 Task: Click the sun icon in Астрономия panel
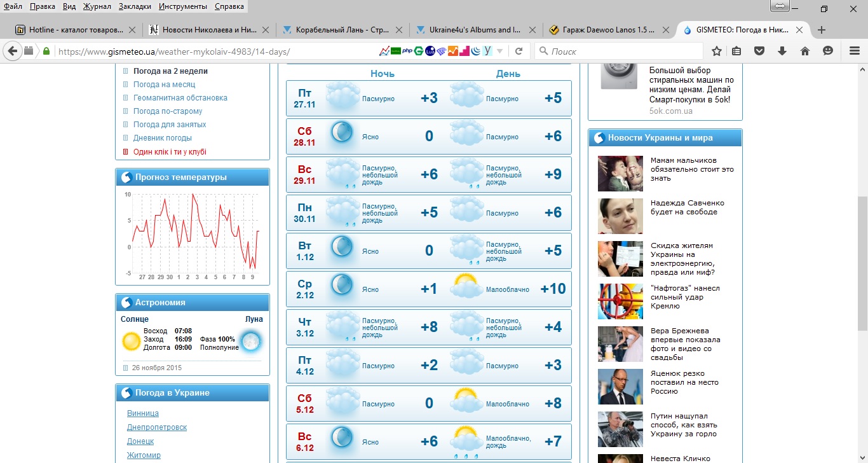(x=132, y=342)
